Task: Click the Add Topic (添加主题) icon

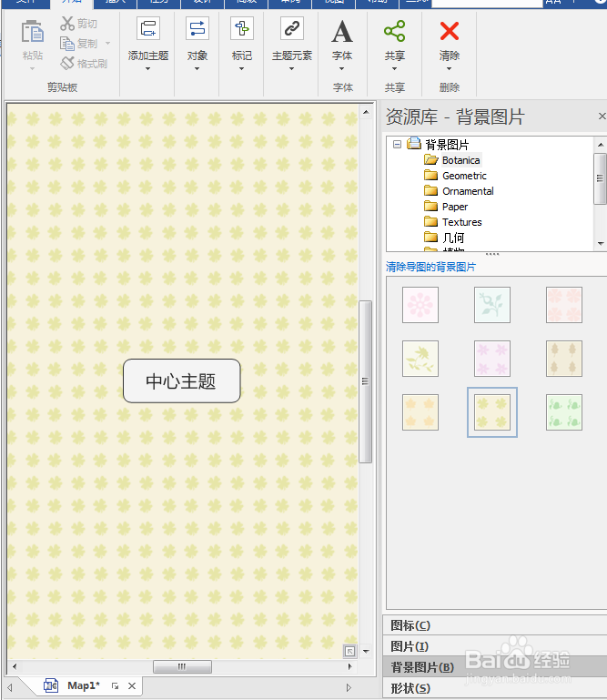Action: pyautogui.click(x=147, y=29)
